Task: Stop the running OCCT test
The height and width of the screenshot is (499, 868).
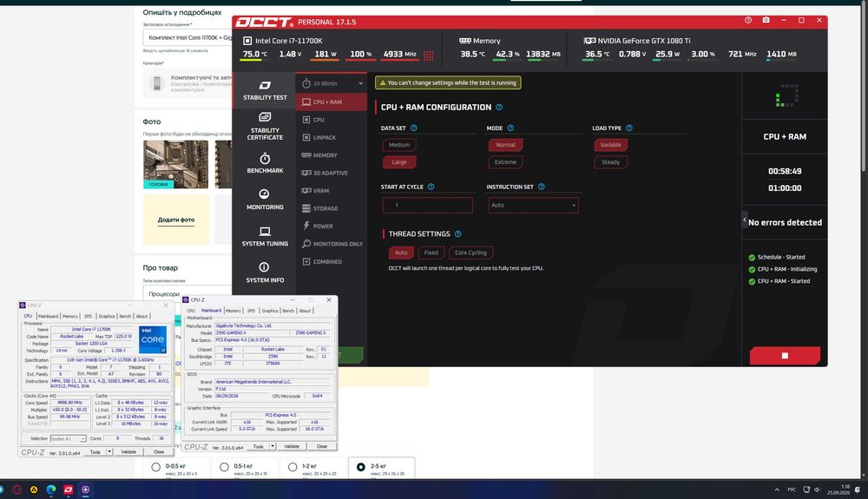Action: pos(785,356)
